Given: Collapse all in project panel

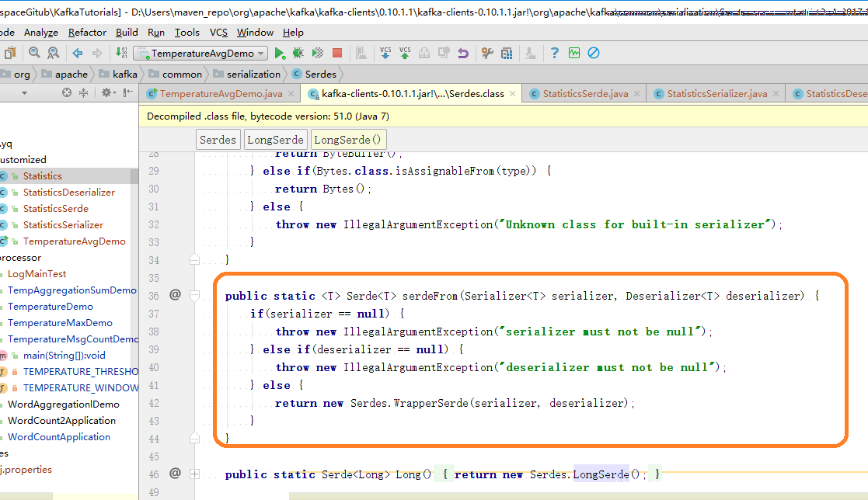Looking at the screenshot, I should pyautogui.click(x=83, y=93).
